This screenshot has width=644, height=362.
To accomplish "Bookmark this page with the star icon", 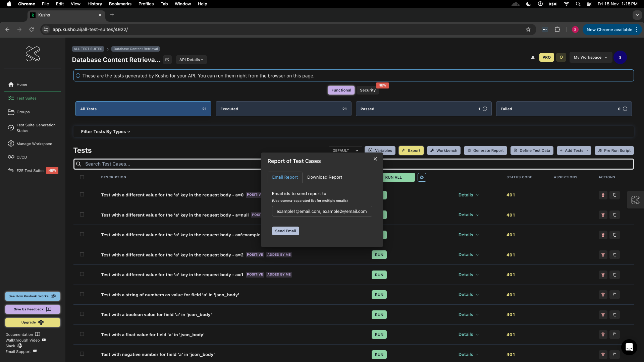I will [528, 29].
